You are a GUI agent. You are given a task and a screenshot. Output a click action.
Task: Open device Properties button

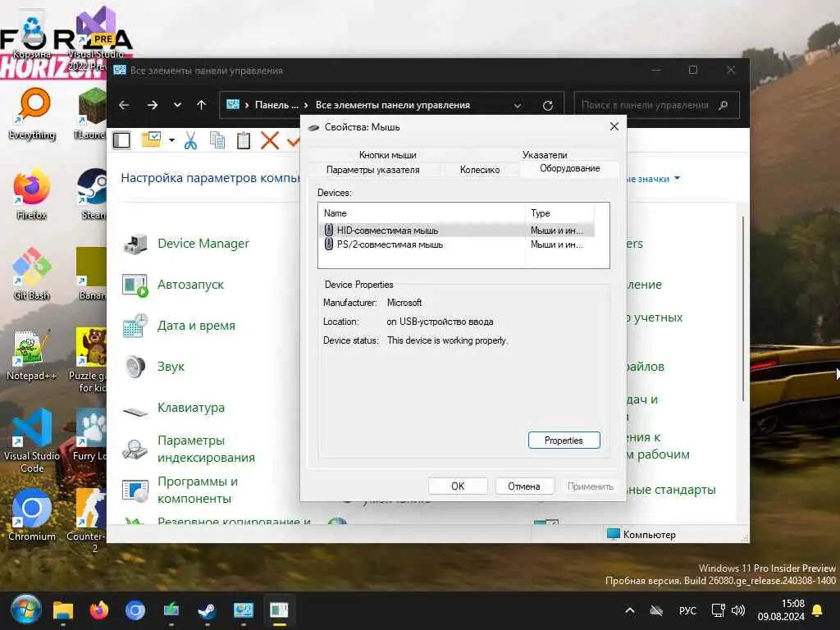[x=564, y=440]
